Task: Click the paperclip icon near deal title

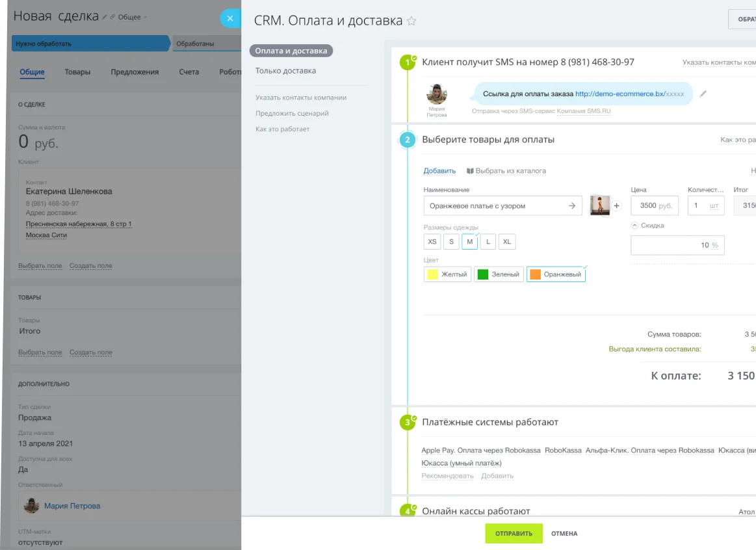Action: [113, 18]
